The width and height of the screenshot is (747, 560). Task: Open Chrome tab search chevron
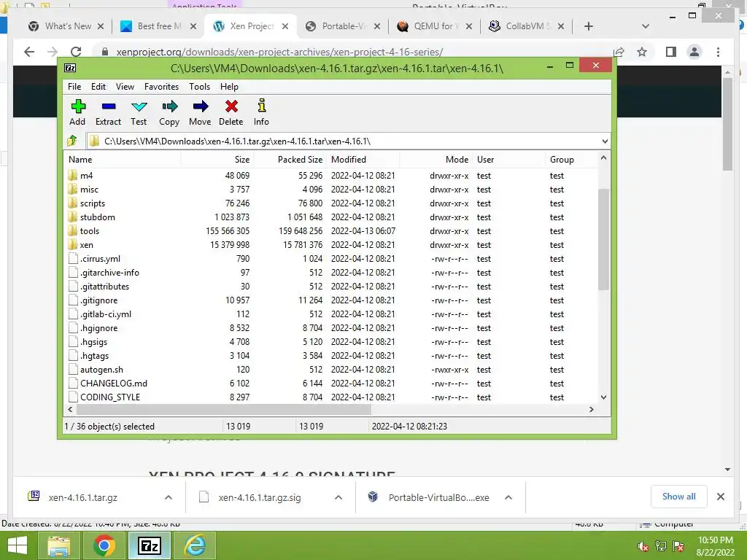pyautogui.click(x=646, y=26)
